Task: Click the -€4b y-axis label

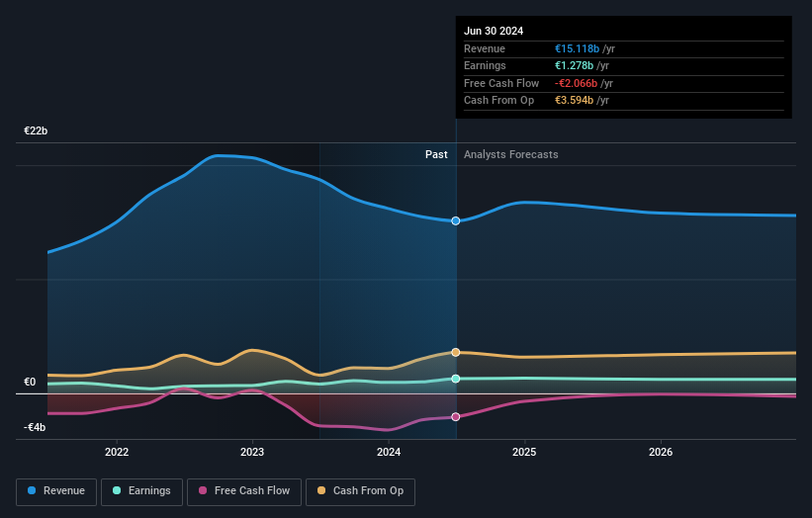Action: pos(35,427)
